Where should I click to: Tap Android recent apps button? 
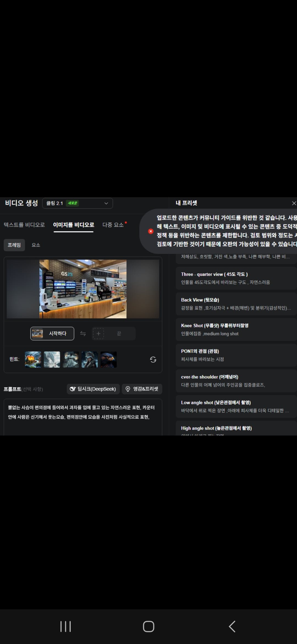tap(65, 626)
